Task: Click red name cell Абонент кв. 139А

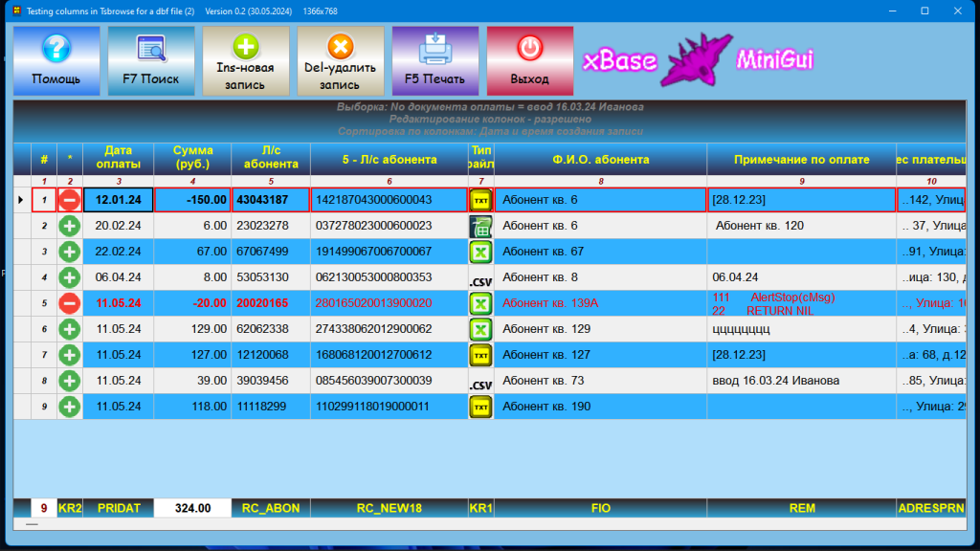Action: point(601,303)
